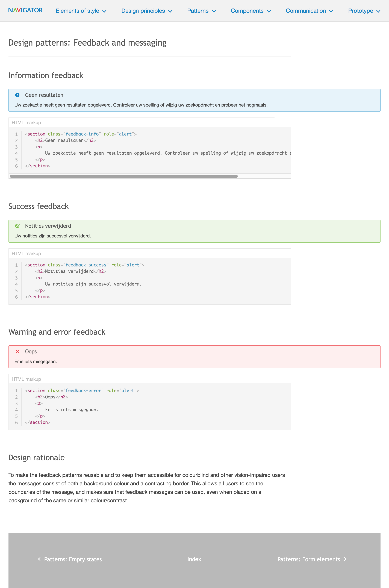
Task: Click the Geen resultaten alert heading
Action: point(44,95)
